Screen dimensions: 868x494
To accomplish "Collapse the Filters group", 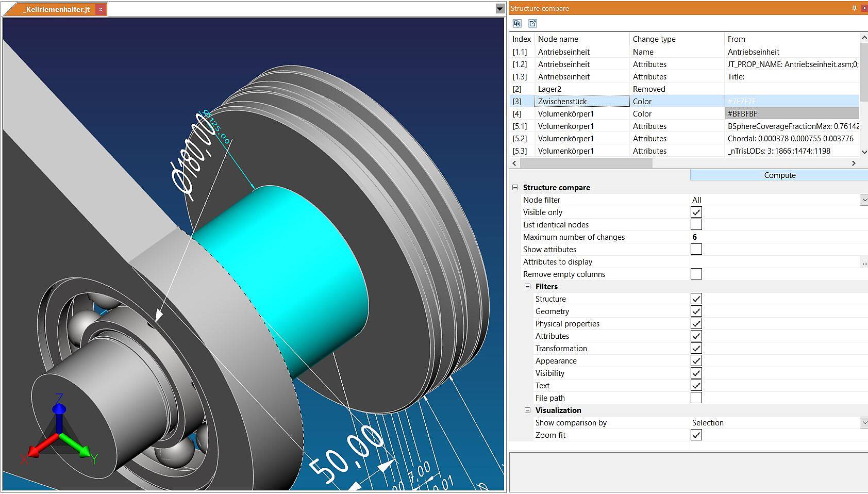I will (528, 287).
